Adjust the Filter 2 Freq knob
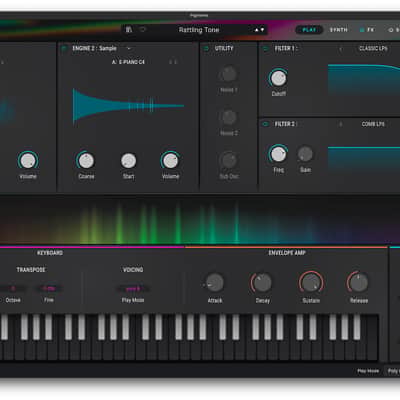 click(278, 154)
